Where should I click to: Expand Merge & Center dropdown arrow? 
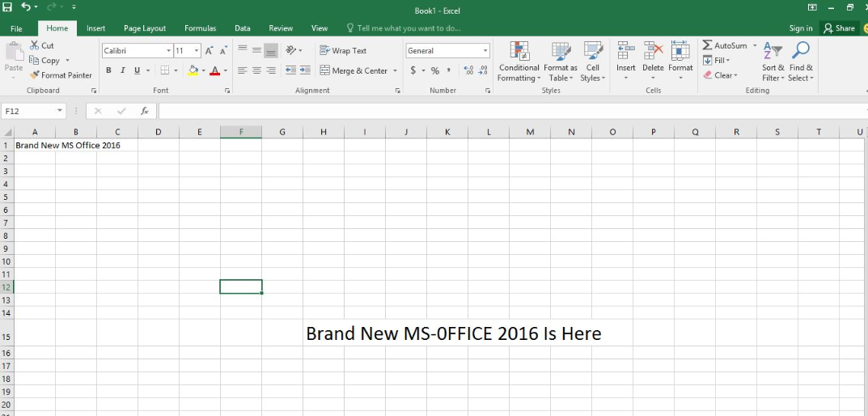click(x=396, y=70)
